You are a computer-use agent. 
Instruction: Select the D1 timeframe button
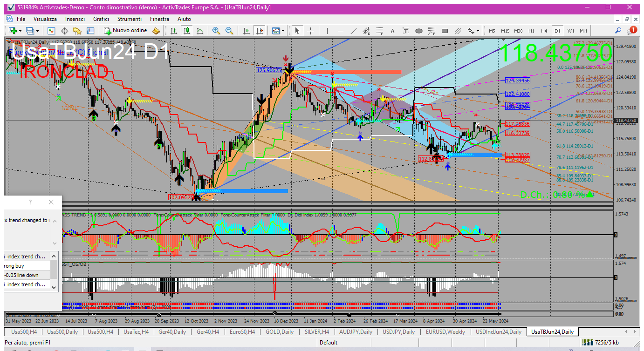pyautogui.click(x=557, y=31)
